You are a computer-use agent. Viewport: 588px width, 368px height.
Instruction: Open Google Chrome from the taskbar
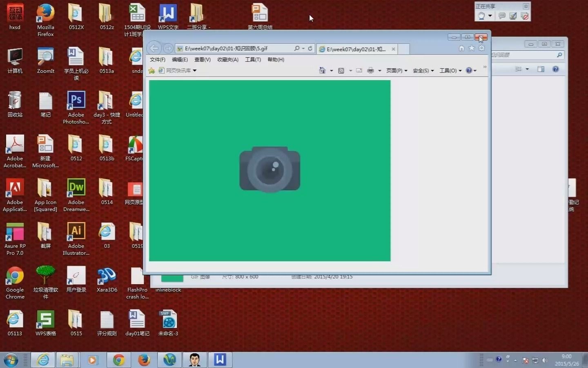pyautogui.click(x=119, y=360)
